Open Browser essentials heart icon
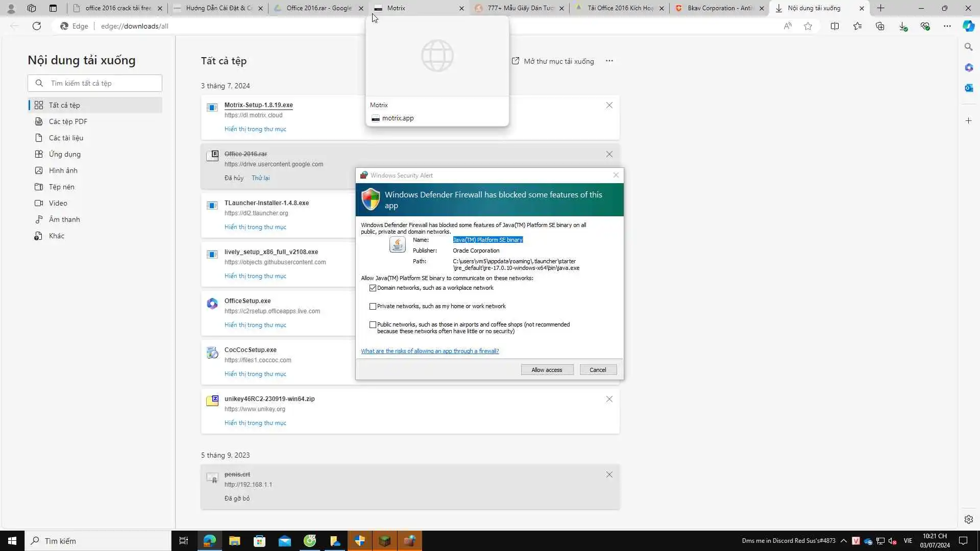Image resolution: width=980 pixels, height=551 pixels. tap(925, 26)
